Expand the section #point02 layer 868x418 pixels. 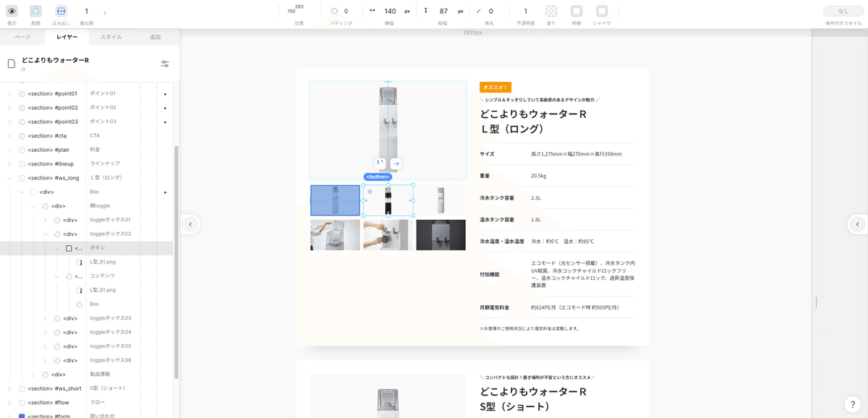[9, 108]
